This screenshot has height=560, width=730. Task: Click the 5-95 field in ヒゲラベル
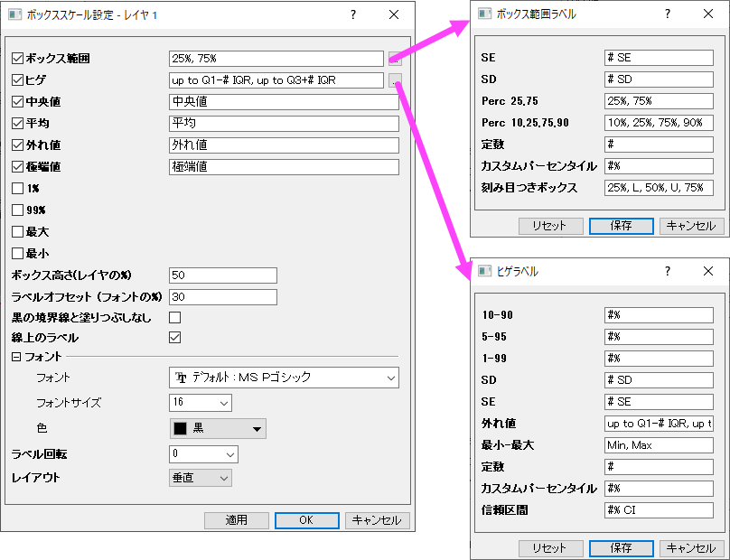tap(659, 337)
